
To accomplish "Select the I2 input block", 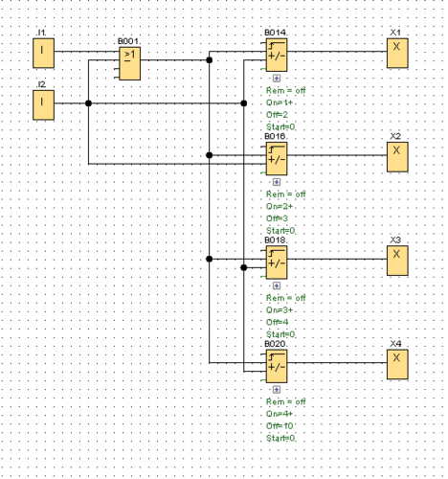I will click(x=43, y=105).
